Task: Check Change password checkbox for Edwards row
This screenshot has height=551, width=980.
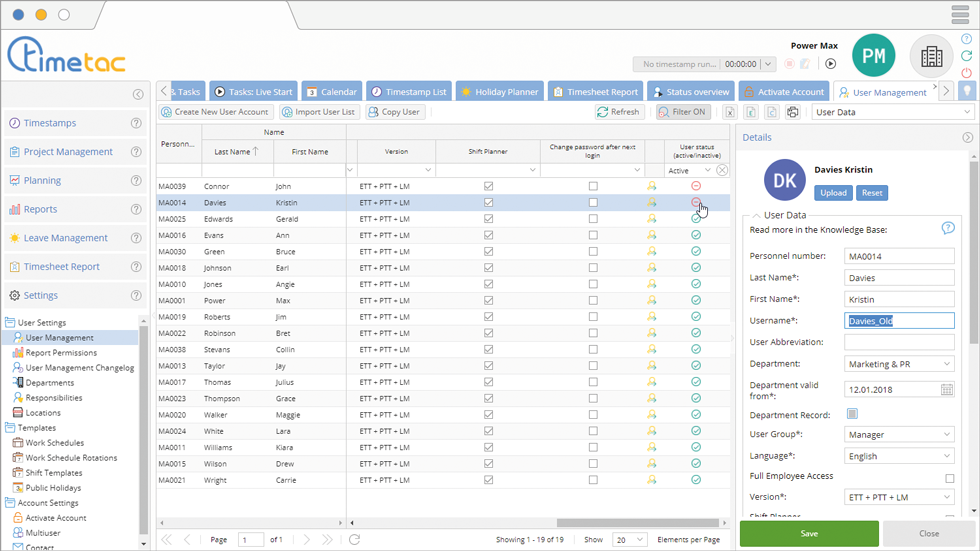Action: point(593,219)
